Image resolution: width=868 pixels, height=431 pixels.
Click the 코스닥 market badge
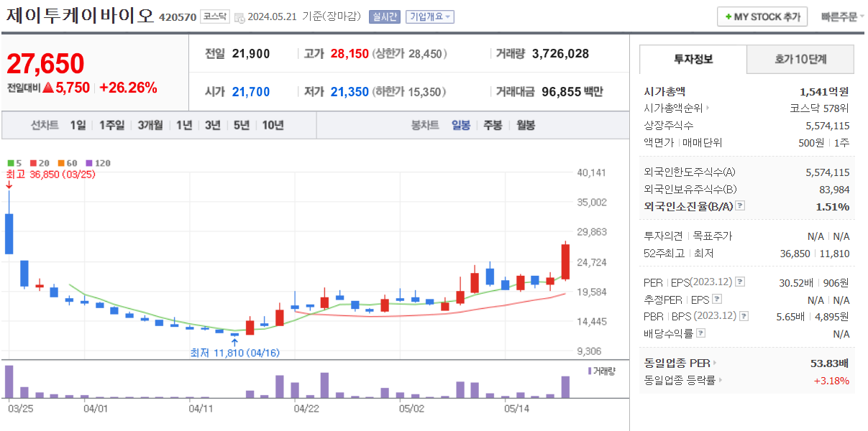214,17
